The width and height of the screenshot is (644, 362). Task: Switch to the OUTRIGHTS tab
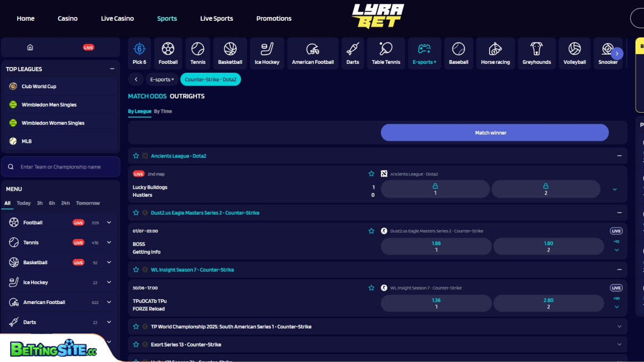tap(187, 96)
